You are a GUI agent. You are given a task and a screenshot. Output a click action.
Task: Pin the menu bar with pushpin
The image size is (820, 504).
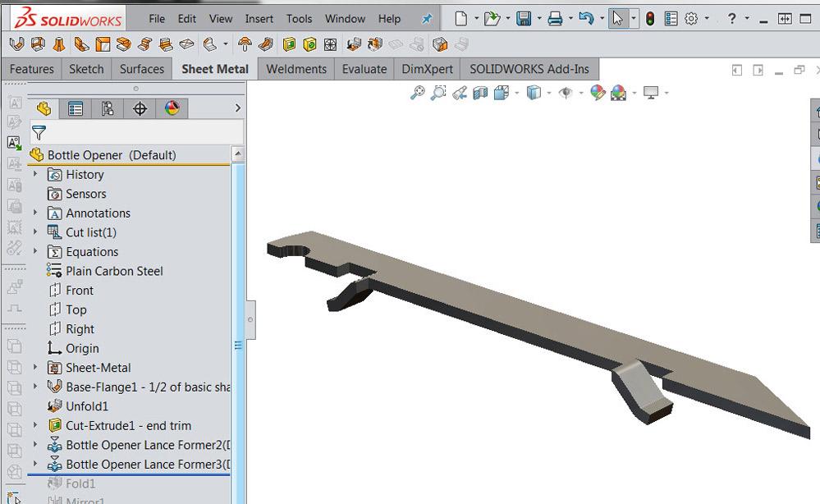(x=427, y=19)
